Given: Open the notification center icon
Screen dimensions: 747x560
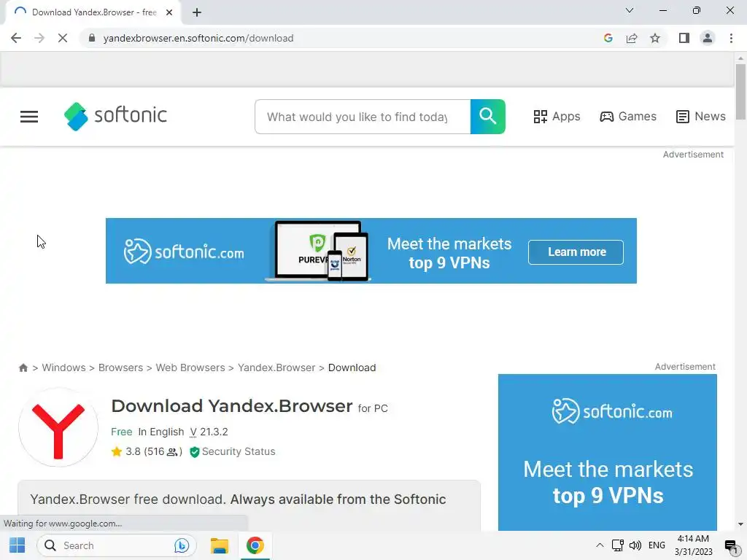Looking at the screenshot, I should tap(731, 546).
